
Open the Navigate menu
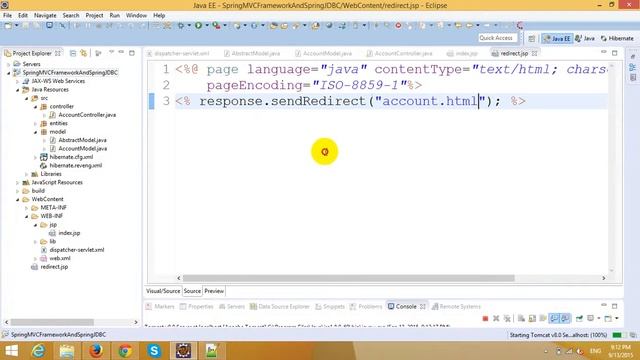click(45, 15)
